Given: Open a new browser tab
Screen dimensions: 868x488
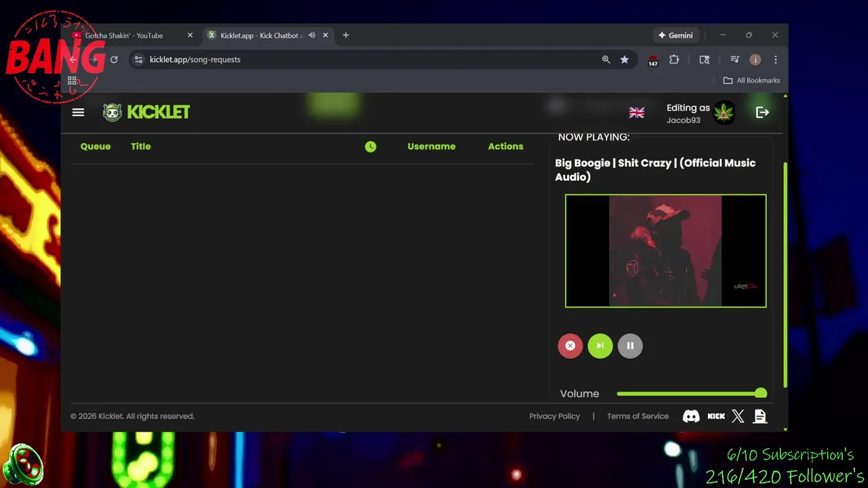Looking at the screenshot, I should pyautogui.click(x=346, y=35).
